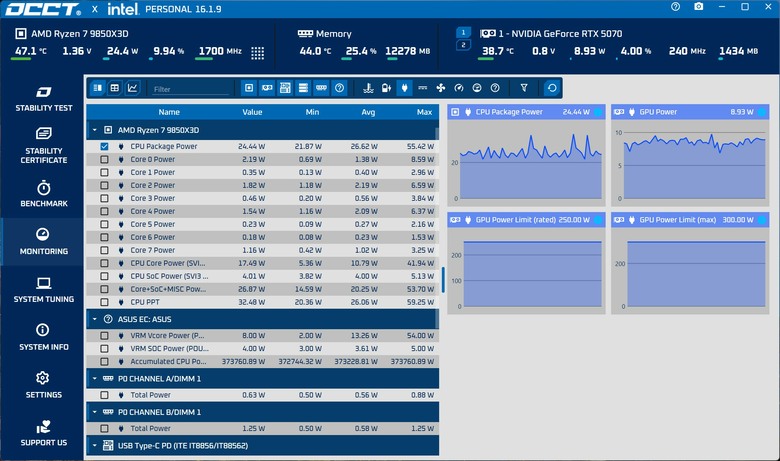Toggle the memory hardware filter icon
Viewport: 780px width, 461px height.
point(321,88)
